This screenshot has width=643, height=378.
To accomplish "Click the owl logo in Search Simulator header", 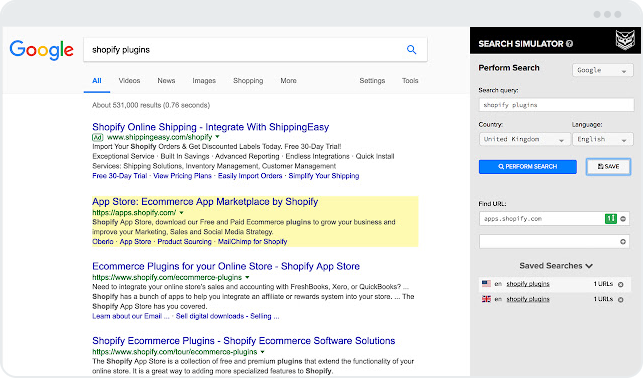I will tap(625, 40).
